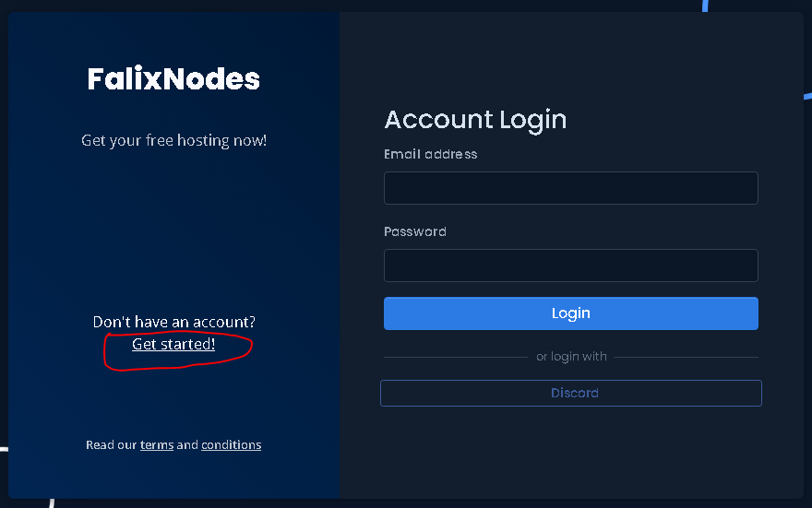
Task: Click the divider line right of "or login with"
Action: click(x=687, y=357)
